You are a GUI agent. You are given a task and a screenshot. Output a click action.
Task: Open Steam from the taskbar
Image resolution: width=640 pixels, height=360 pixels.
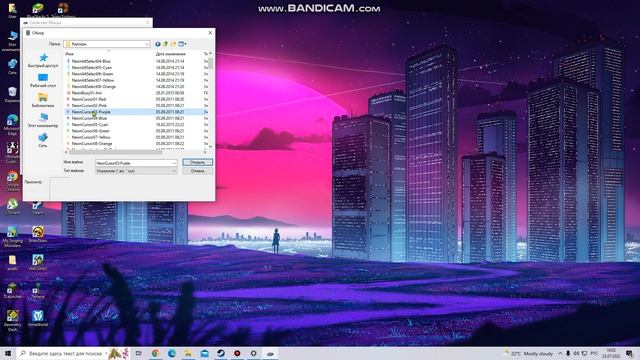click(221, 353)
